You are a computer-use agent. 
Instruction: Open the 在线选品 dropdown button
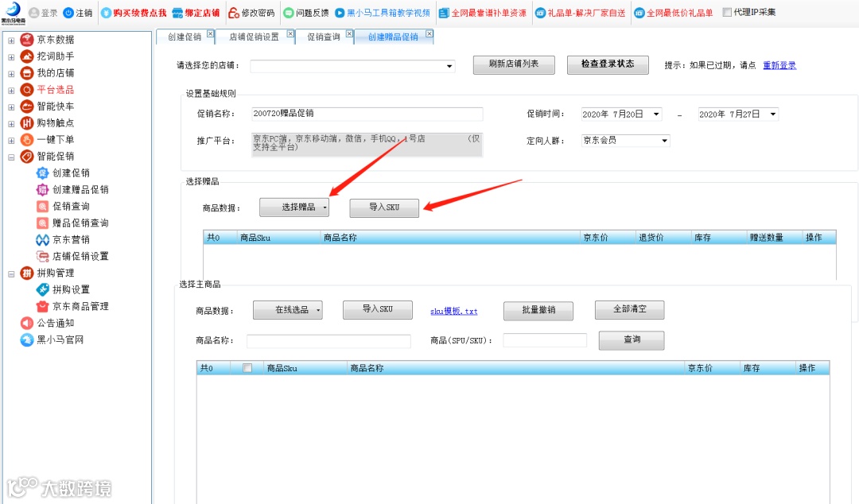pyautogui.click(x=288, y=309)
